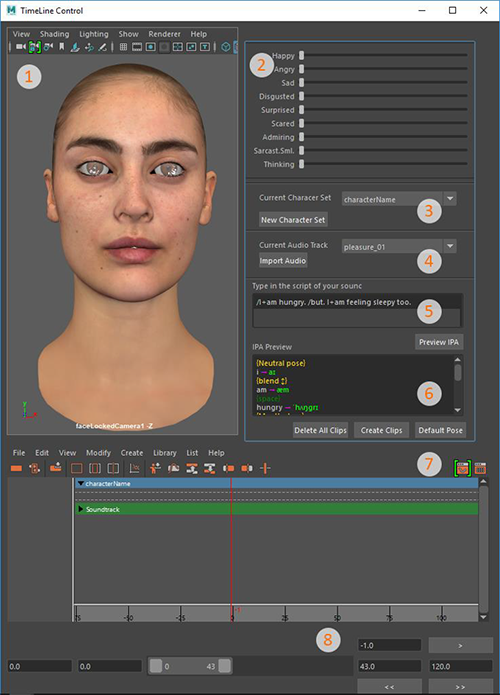Open the Lighting menu

click(x=94, y=34)
